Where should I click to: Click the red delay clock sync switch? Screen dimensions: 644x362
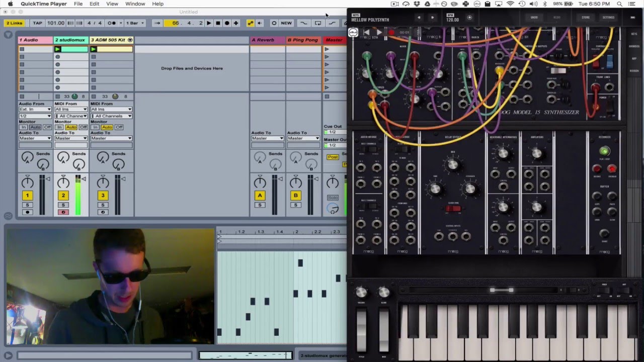coord(453,209)
